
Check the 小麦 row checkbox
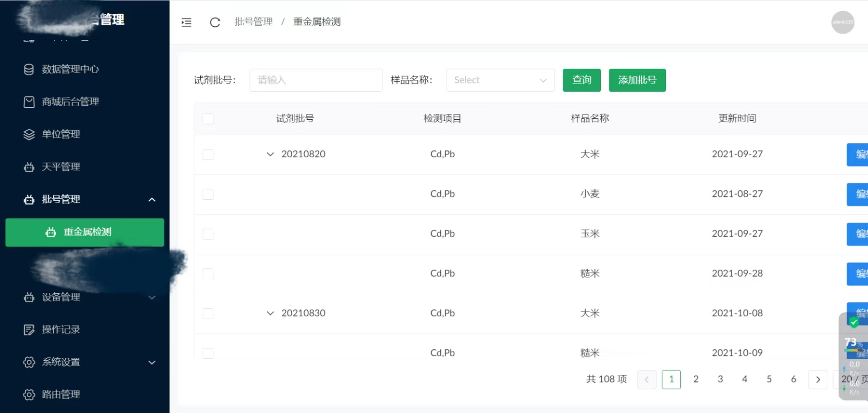pyautogui.click(x=208, y=194)
